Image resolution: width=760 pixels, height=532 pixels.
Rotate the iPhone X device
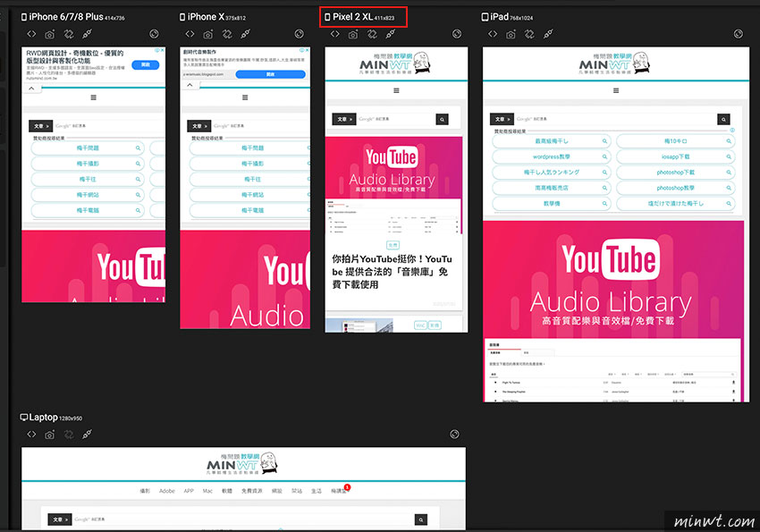227,34
